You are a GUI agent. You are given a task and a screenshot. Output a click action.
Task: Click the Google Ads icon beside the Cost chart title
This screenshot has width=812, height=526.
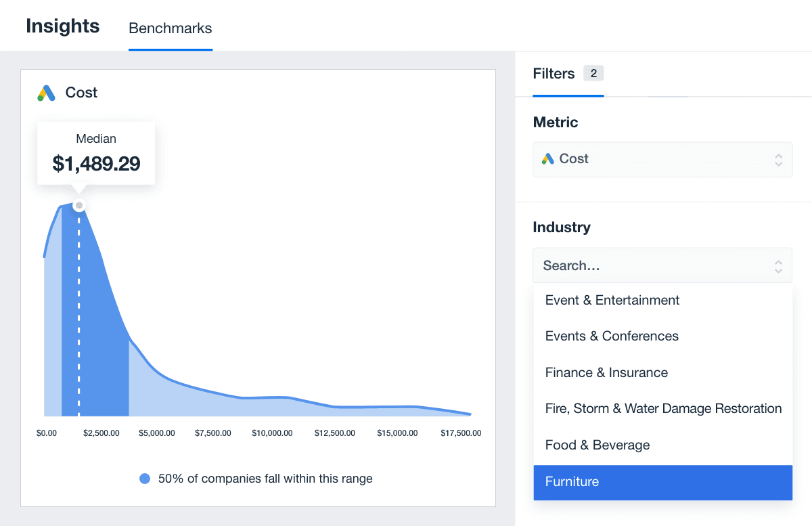[46, 93]
